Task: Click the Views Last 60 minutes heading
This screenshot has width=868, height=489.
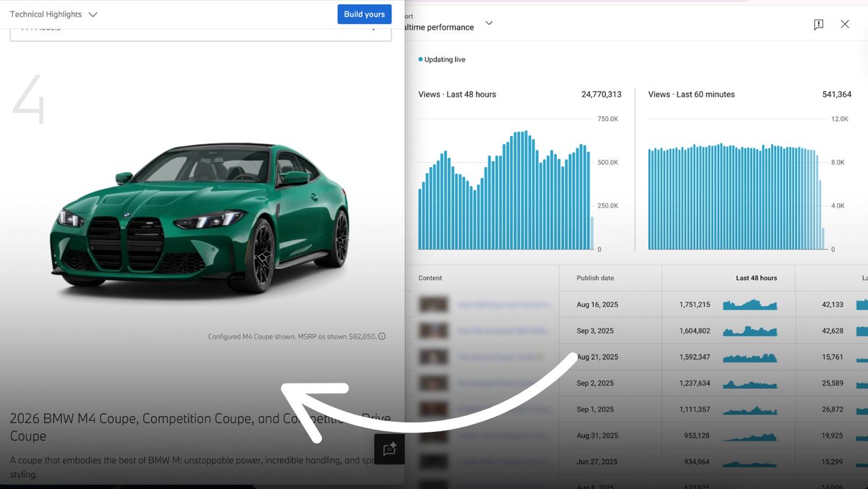Action: coord(692,95)
